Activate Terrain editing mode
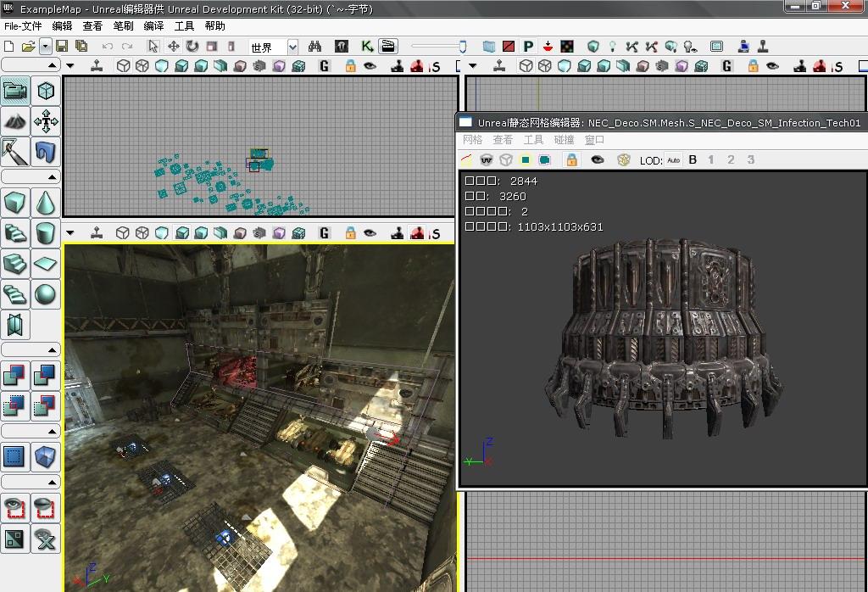This screenshot has width=868, height=592. [15, 121]
